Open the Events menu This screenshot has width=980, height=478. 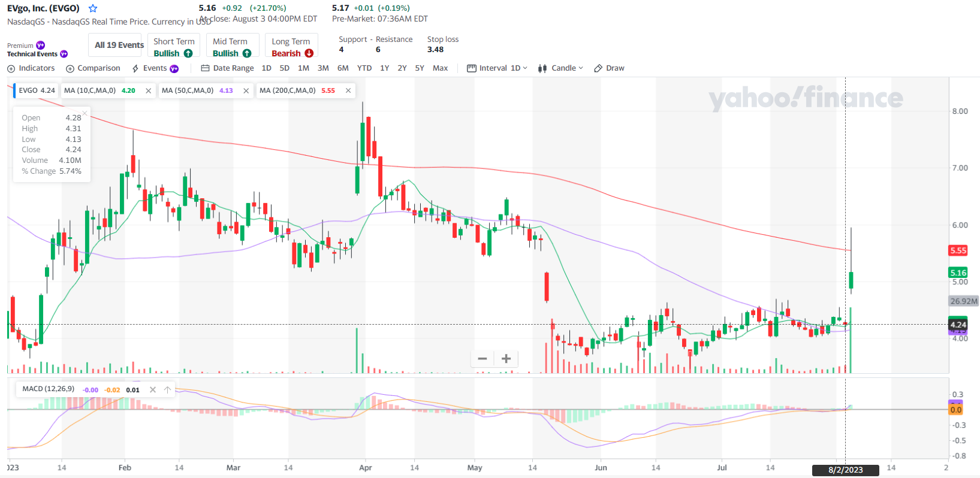(x=155, y=68)
